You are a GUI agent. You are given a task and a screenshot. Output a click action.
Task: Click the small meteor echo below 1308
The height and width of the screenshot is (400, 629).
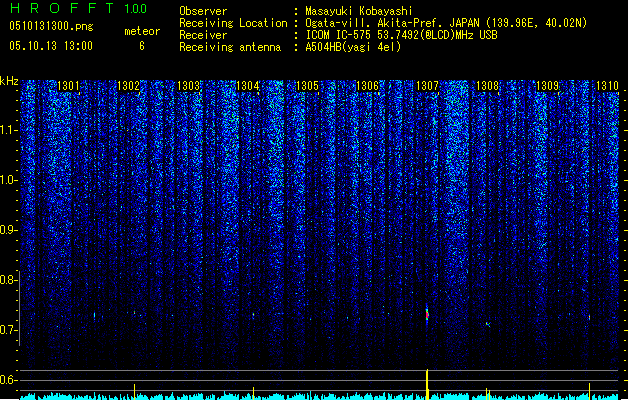point(488,324)
